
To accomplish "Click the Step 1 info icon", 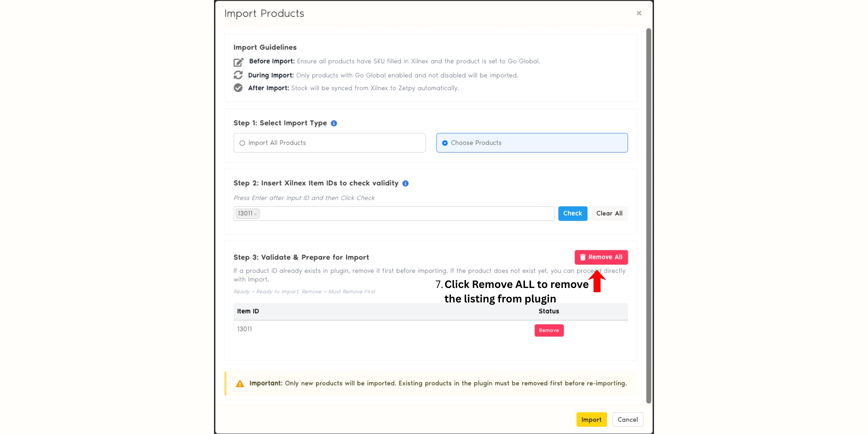I will click(334, 123).
